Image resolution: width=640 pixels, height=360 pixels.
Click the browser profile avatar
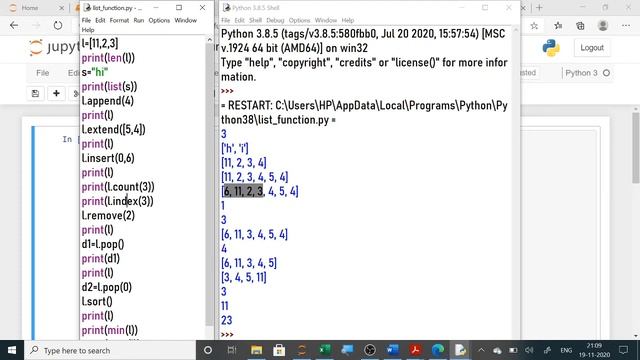603,26
